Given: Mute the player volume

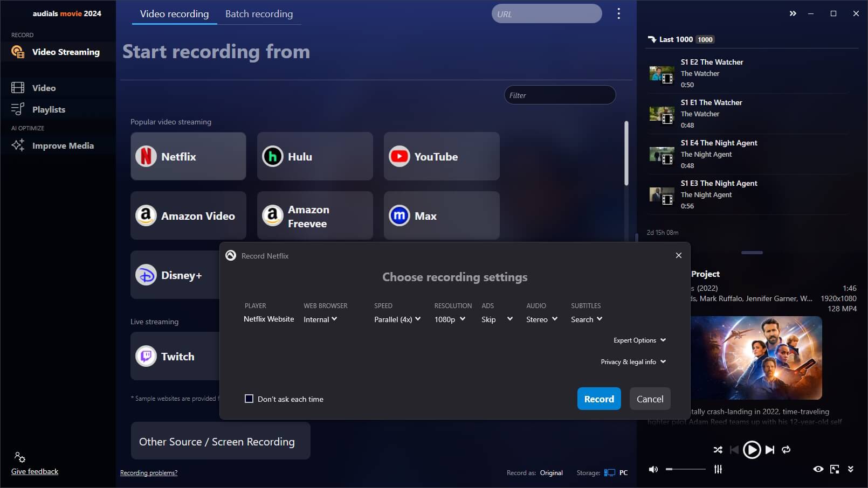Looking at the screenshot, I should click(x=653, y=469).
